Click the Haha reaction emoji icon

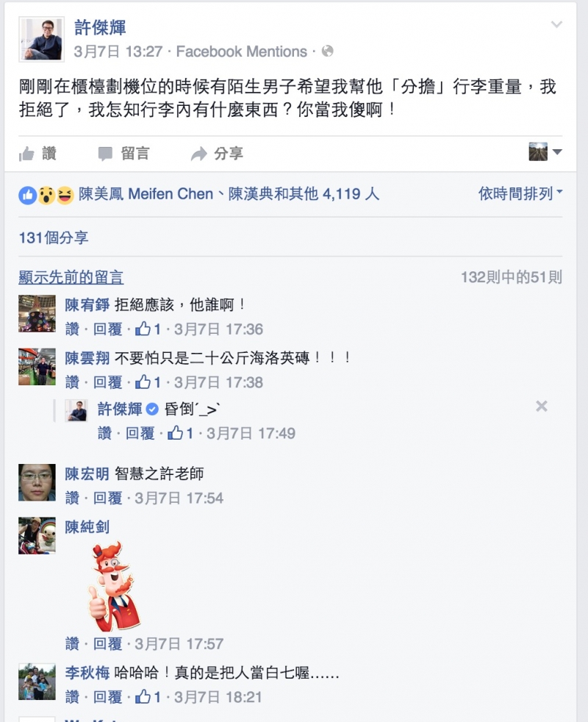tap(65, 196)
